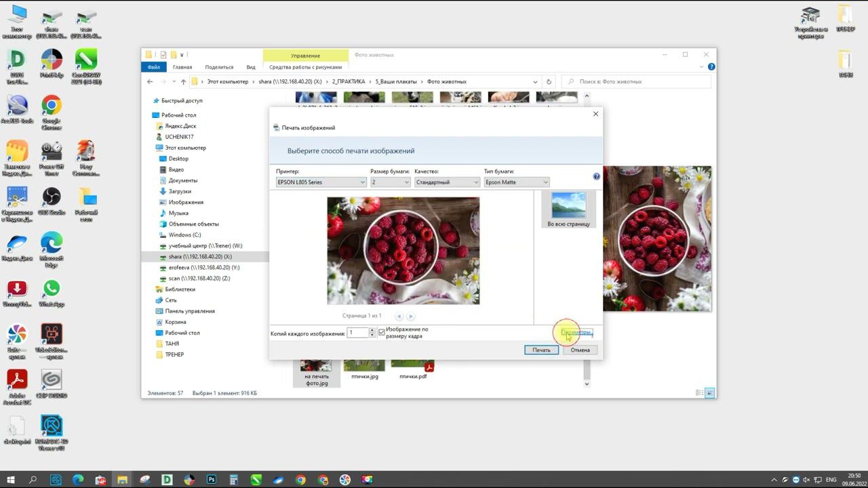Click the Explorer back navigation arrow

click(150, 81)
